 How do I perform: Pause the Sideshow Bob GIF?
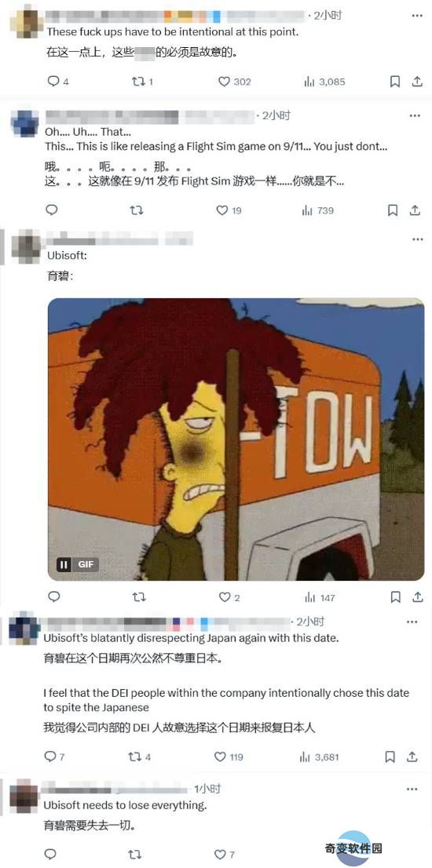64,564
